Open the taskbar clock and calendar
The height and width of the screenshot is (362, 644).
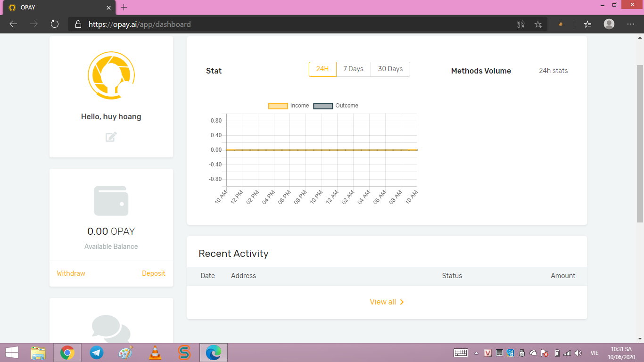pos(621,353)
